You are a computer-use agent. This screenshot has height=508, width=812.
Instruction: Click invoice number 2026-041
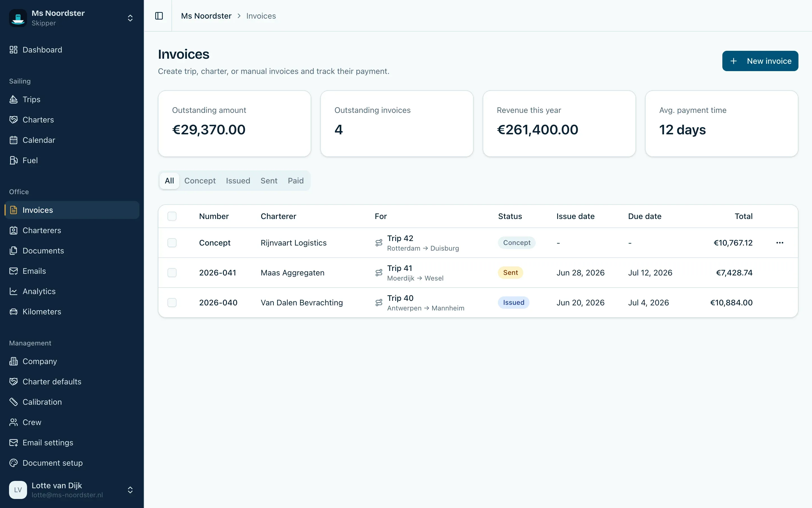click(217, 273)
